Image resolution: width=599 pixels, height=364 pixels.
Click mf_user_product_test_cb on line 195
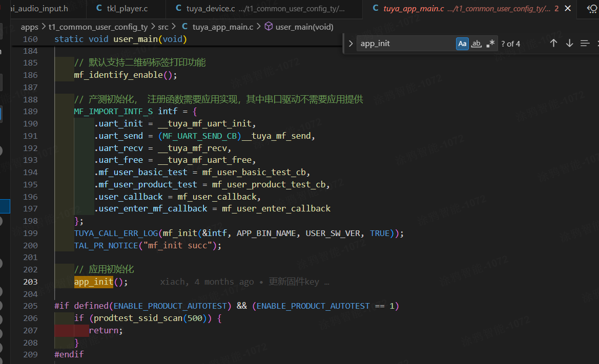pos(269,184)
